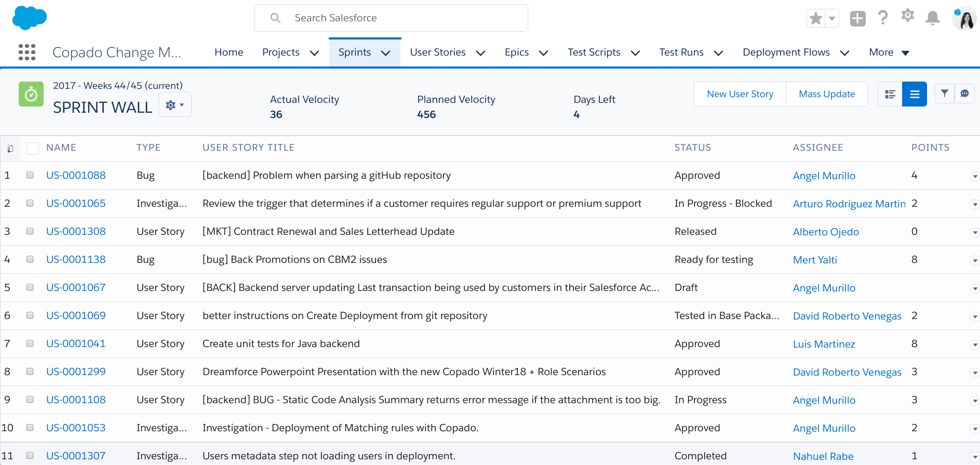Check the box for US-0001138
This screenshot has height=465, width=980.
tap(30, 259)
